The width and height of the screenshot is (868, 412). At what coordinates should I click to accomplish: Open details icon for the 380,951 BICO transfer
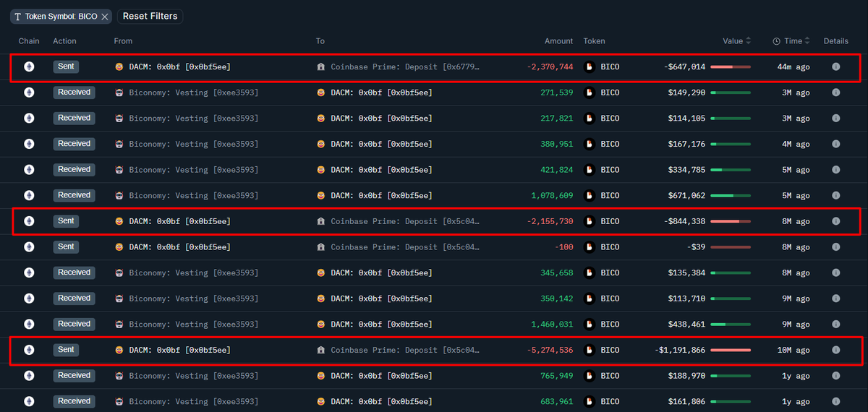[835, 144]
